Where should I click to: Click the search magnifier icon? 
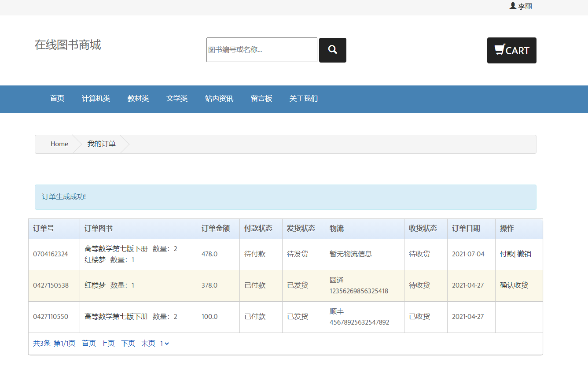pyautogui.click(x=332, y=50)
